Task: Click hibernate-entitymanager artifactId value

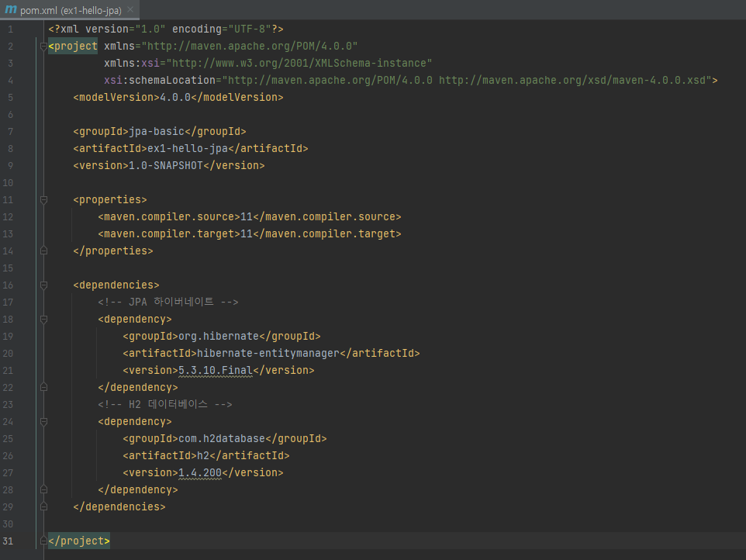Action: [x=268, y=354]
